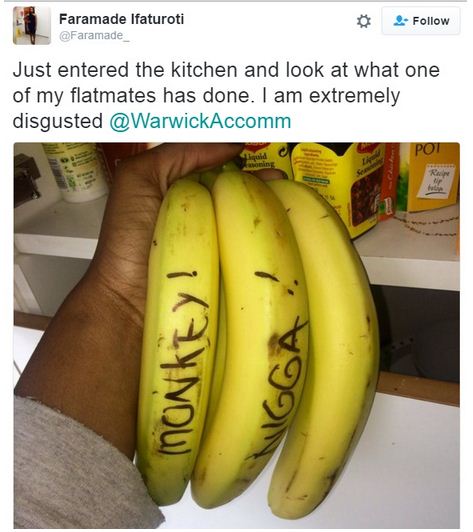View the author's profile picture thumbnail
Screen dimensions: 473x532
click(x=32, y=25)
